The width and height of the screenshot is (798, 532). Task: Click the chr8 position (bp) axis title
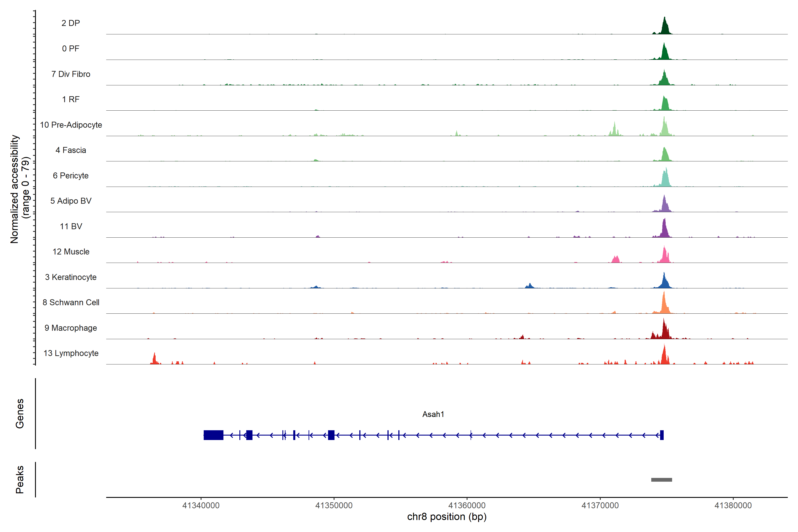click(446, 517)
